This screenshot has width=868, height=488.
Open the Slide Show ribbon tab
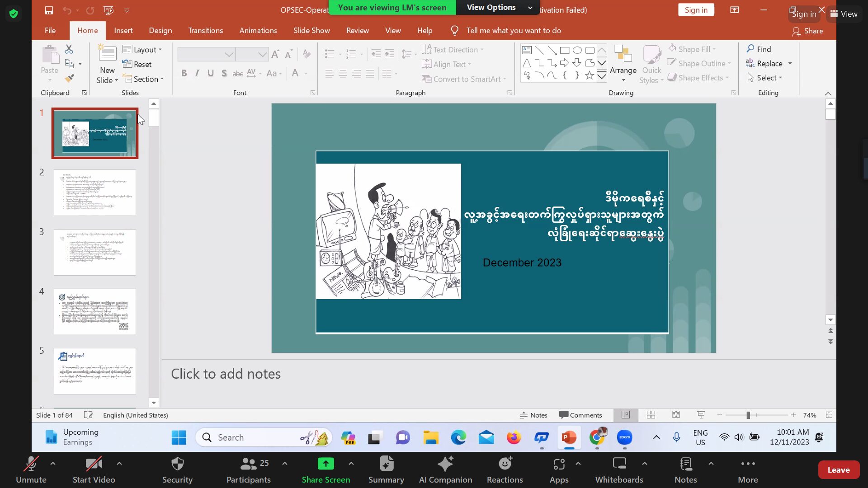(311, 30)
